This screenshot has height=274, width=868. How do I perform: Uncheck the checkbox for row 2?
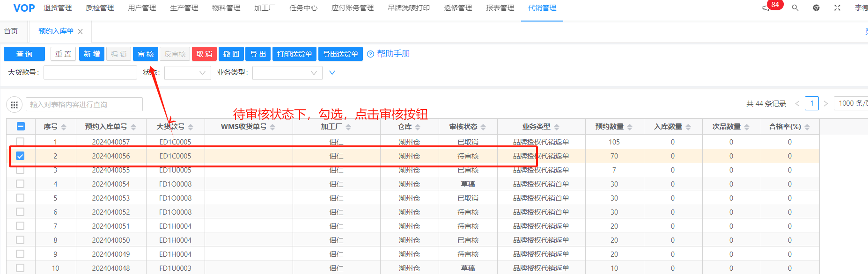[x=20, y=156]
